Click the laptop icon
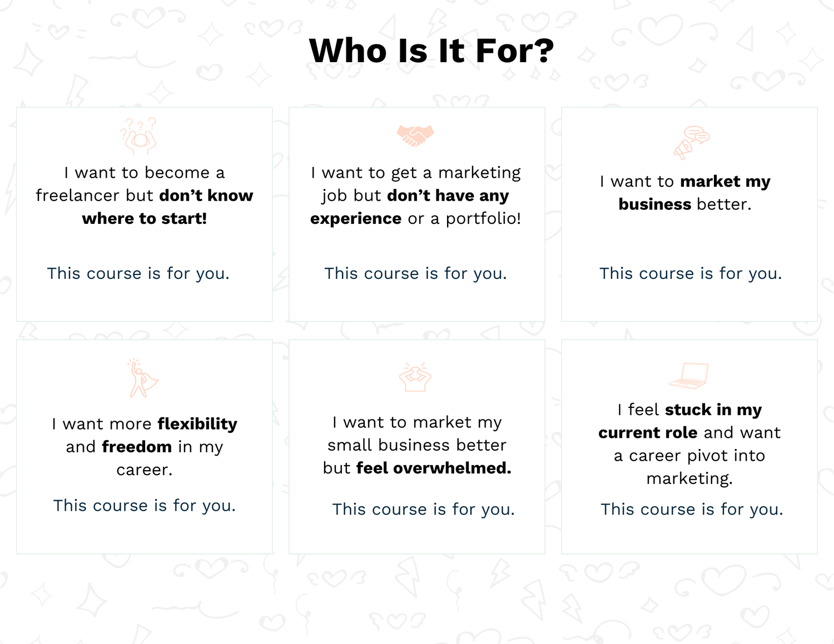The image size is (834, 644). point(689,376)
